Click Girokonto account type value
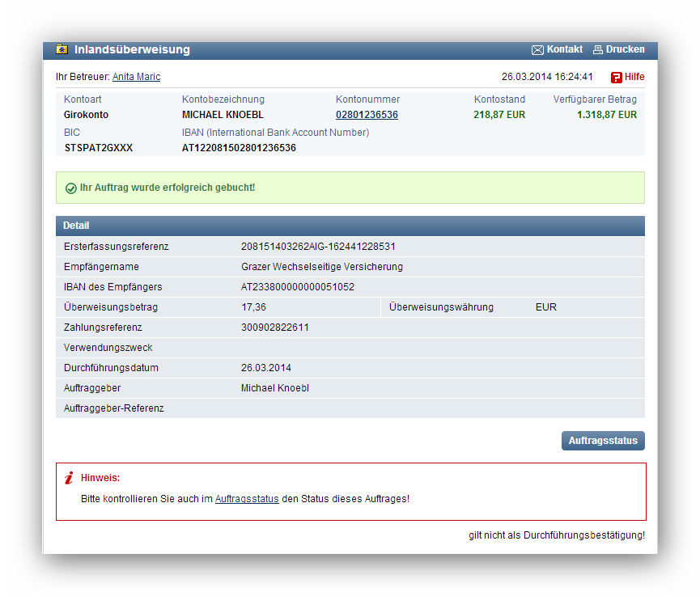Image resolution: width=700 pixels, height=596 pixels. [86, 115]
